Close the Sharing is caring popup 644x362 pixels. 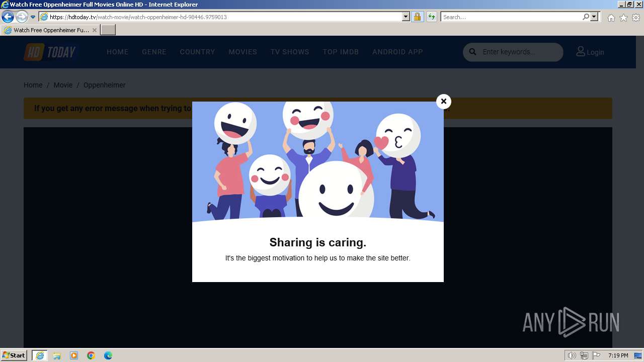pos(443,102)
